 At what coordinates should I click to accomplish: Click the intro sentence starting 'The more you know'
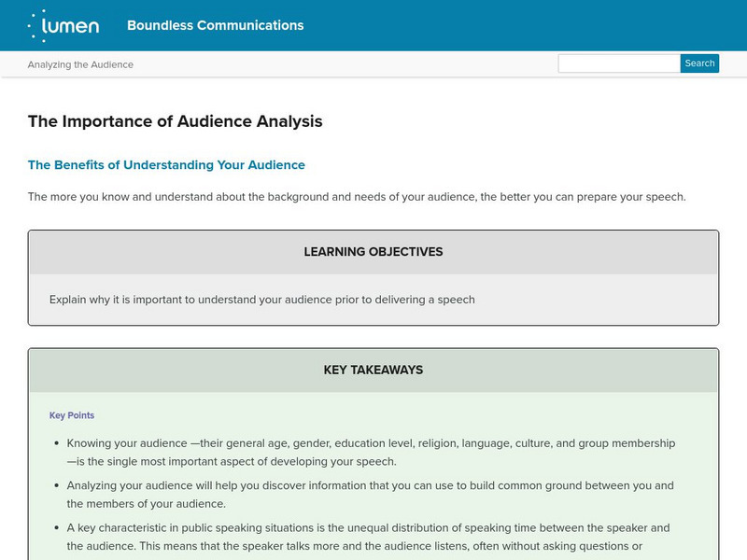pyautogui.click(x=357, y=197)
